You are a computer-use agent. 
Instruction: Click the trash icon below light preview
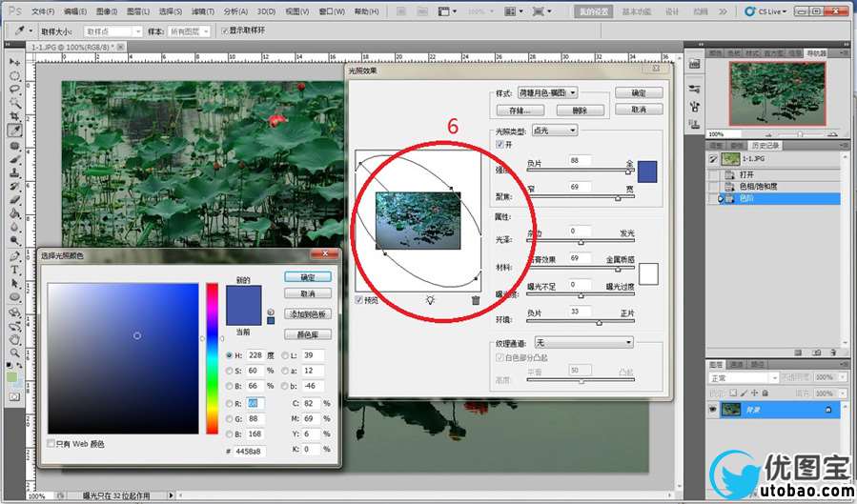pyautogui.click(x=475, y=300)
